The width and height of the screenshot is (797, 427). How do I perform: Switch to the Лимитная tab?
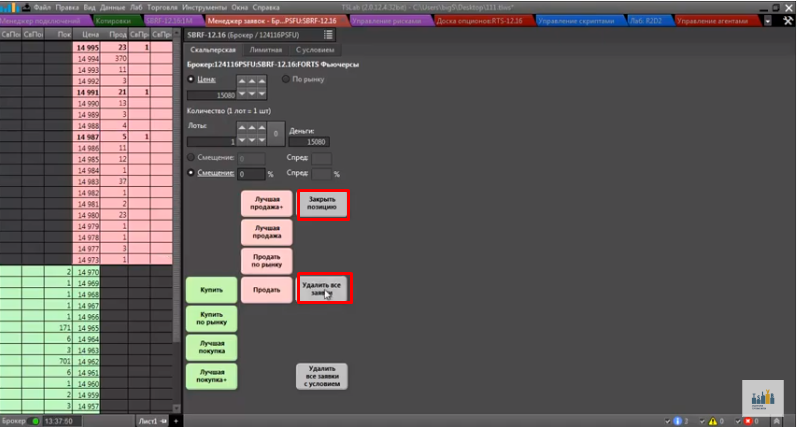click(x=265, y=50)
